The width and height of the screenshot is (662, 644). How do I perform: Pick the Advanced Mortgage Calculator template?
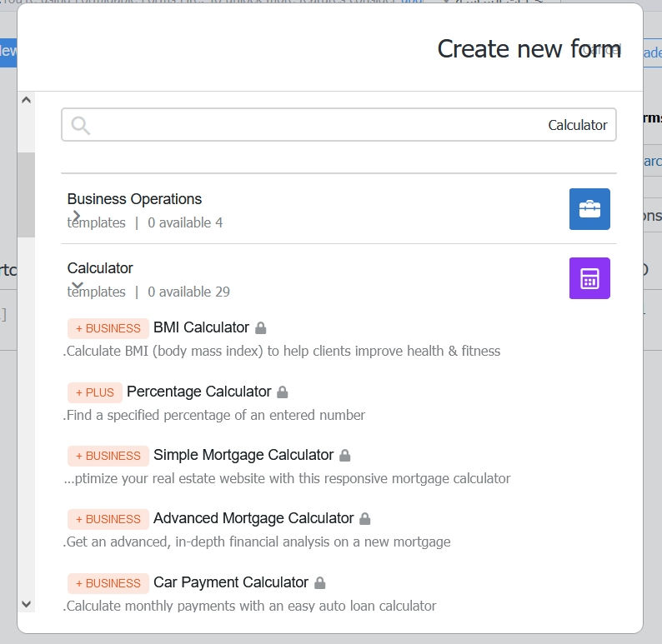pyautogui.click(x=253, y=518)
